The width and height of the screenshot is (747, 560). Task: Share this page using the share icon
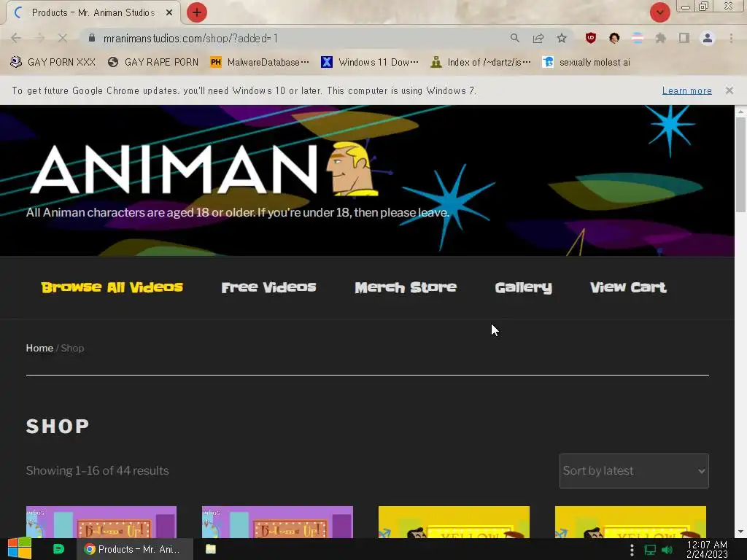tap(538, 38)
